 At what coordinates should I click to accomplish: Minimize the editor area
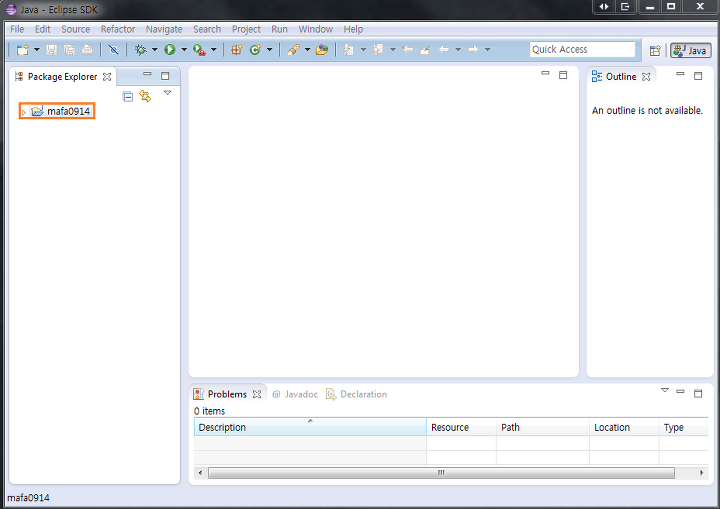pyautogui.click(x=545, y=73)
